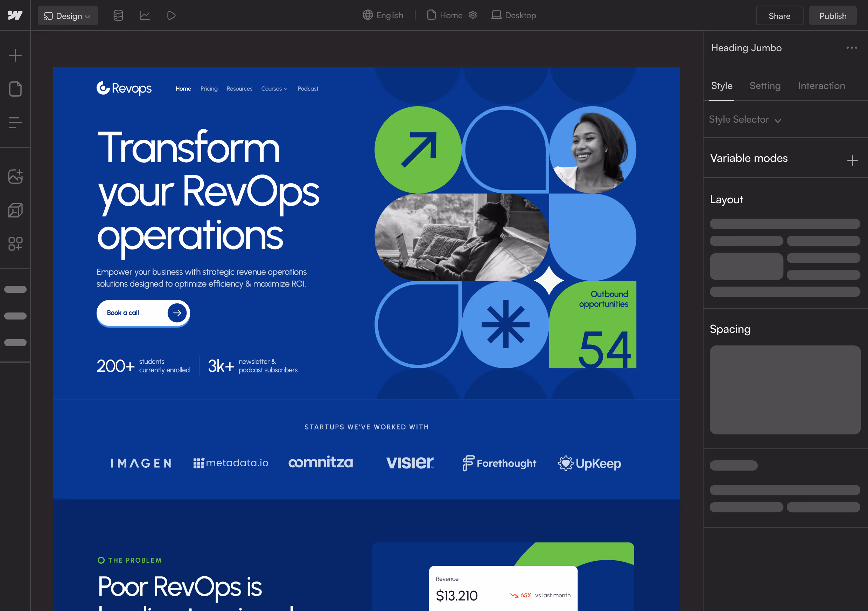
Task: Expand the Courses nav dropdown
Action: (x=274, y=89)
